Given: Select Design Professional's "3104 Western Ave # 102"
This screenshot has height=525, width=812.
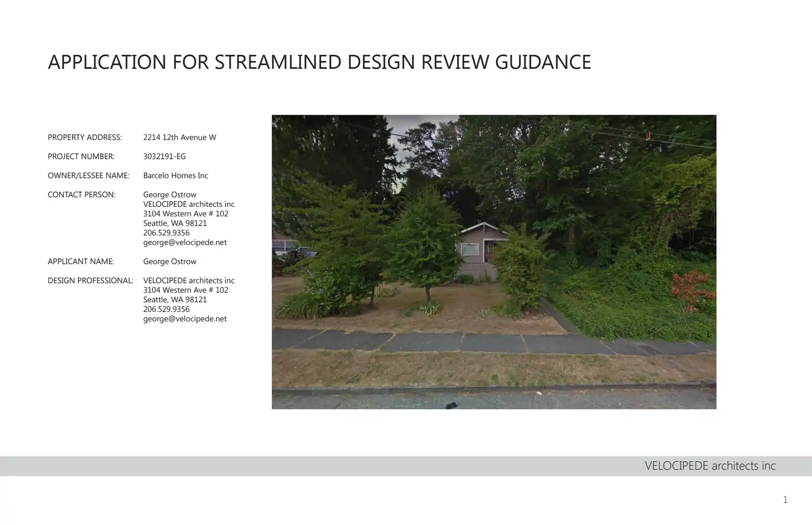Looking at the screenshot, I should (186, 290).
